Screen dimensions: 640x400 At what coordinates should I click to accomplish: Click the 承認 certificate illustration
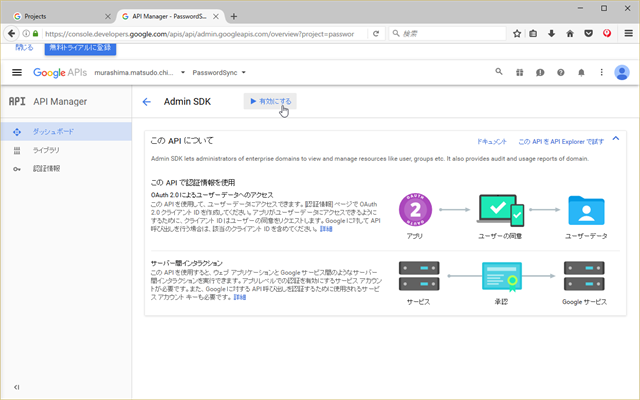tap(502, 277)
